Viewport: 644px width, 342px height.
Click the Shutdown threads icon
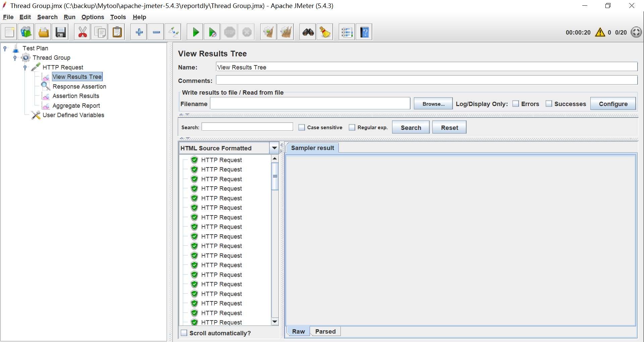[x=247, y=32]
